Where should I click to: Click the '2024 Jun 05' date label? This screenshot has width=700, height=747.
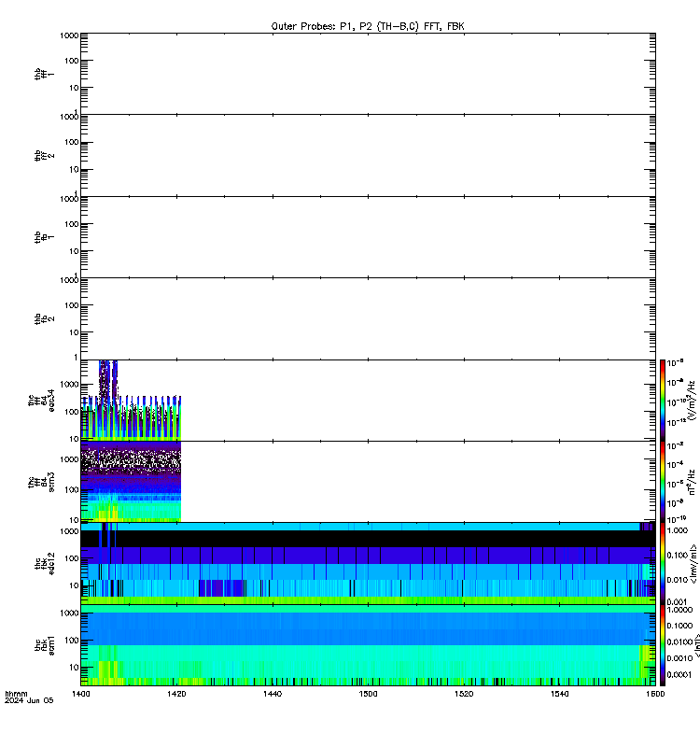point(29,700)
